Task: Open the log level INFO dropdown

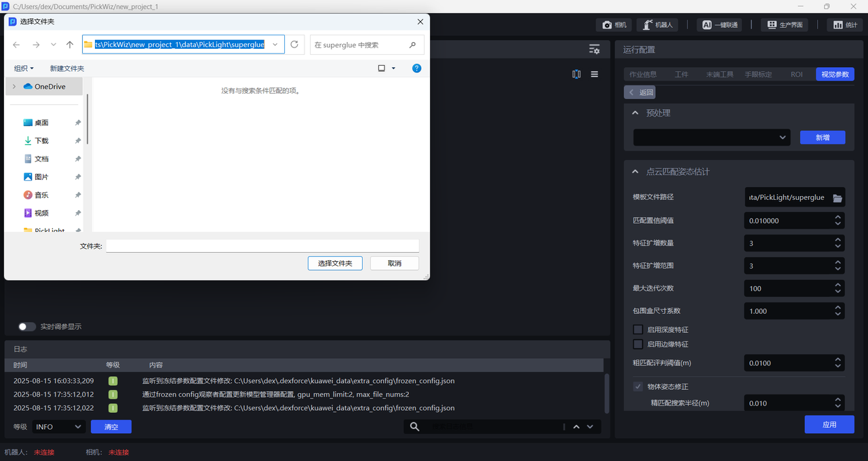Action: coord(58,426)
